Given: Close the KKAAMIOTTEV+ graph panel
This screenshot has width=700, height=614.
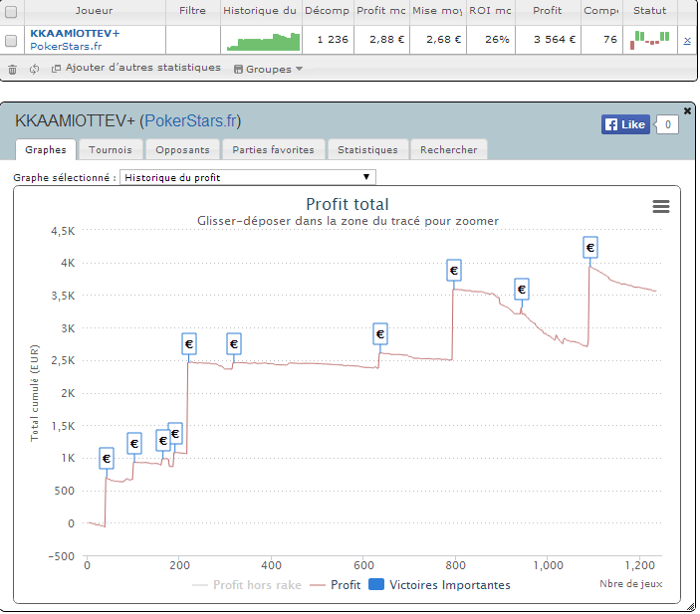Looking at the screenshot, I should [687, 110].
